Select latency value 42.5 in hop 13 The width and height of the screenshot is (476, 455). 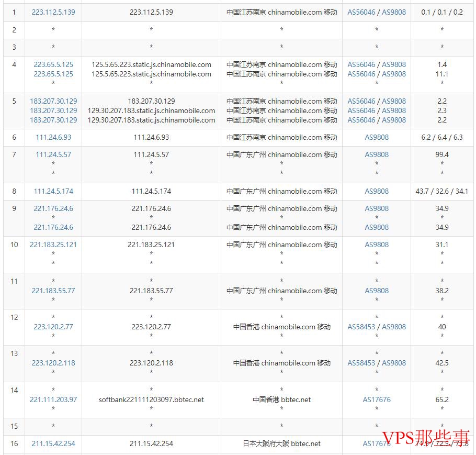pos(441,363)
